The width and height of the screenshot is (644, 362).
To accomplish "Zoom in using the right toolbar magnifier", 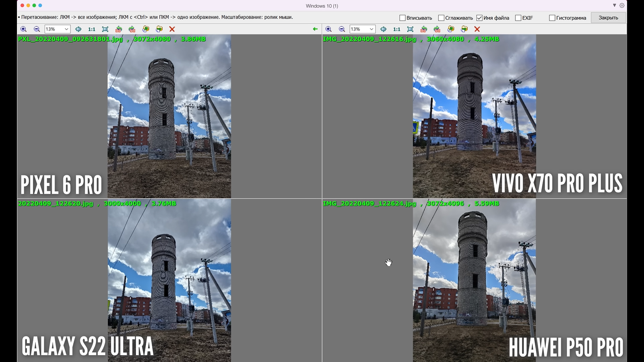I will (328, 29).
